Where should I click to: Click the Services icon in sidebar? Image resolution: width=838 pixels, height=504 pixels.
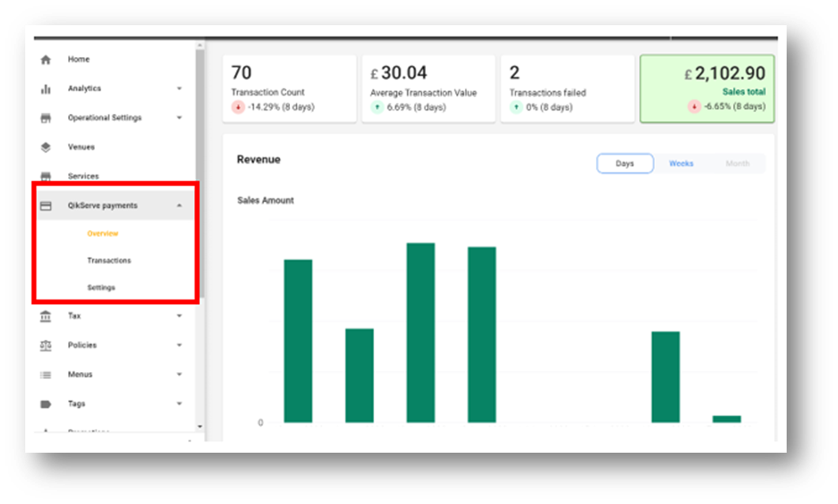coord(46,176)
